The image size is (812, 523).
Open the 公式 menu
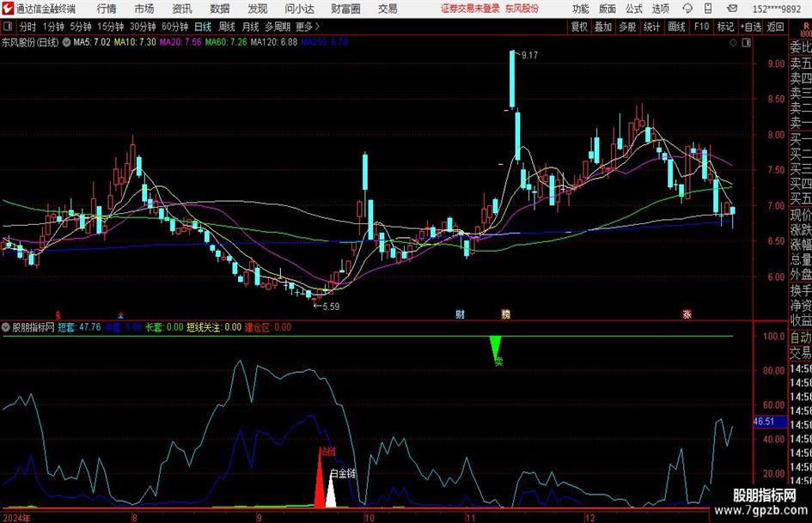pos(634,9)
